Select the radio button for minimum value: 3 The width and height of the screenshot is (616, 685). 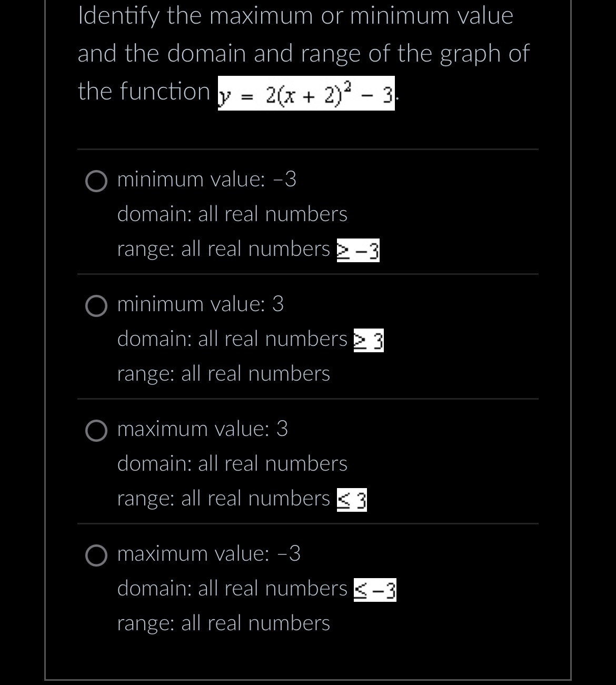(x=96, y=306)
